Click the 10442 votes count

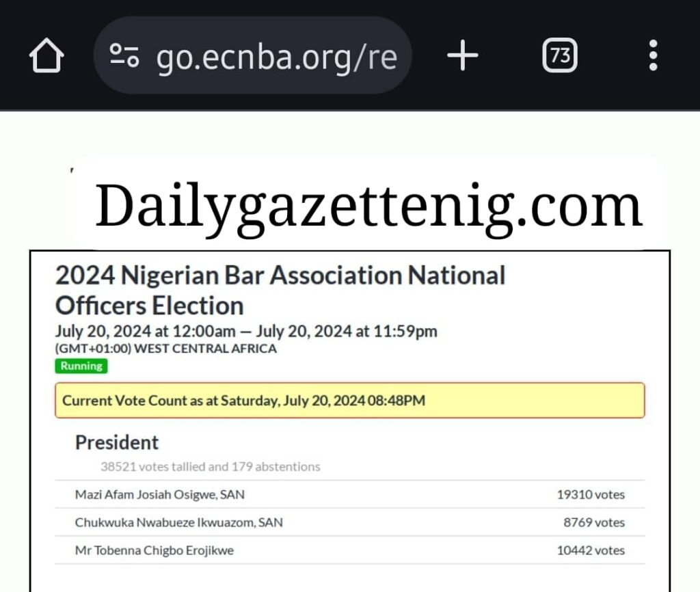590,550
